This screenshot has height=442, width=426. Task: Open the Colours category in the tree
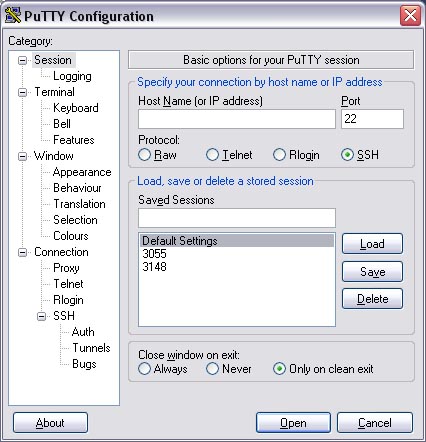click(x=71, y=236)
